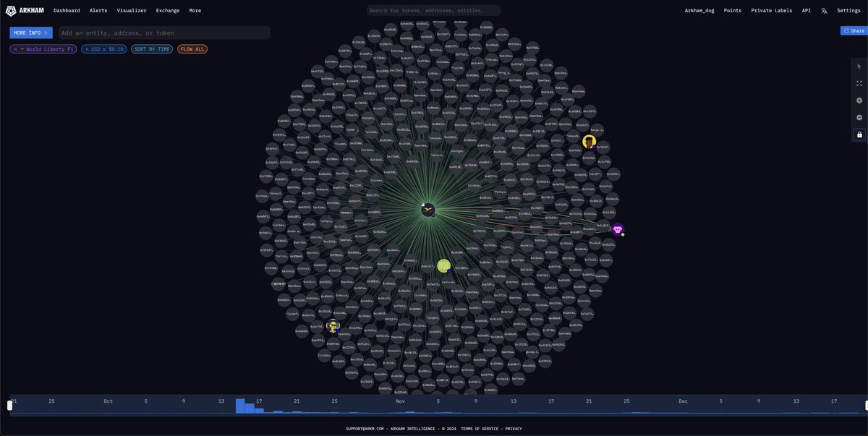Screen dimensions: 868x436
Task: Open the More menu in the header
Action: (x=195, y=11)
